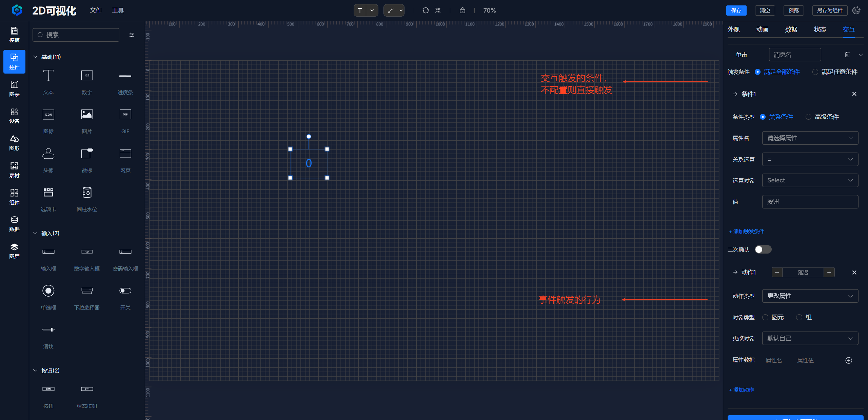
Task: Open the 图层 layers sidebar panel
Action: coord(14,251)
